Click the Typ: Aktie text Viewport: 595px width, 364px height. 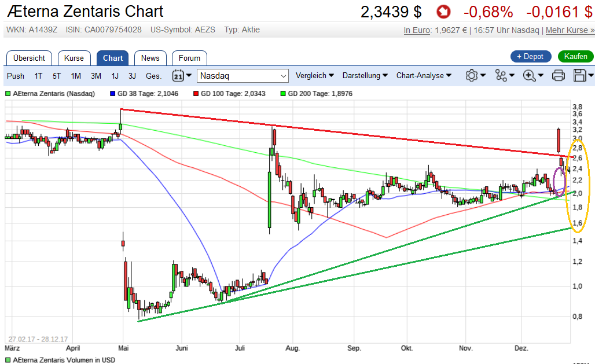pyautogui.click(x=242, y=30)
